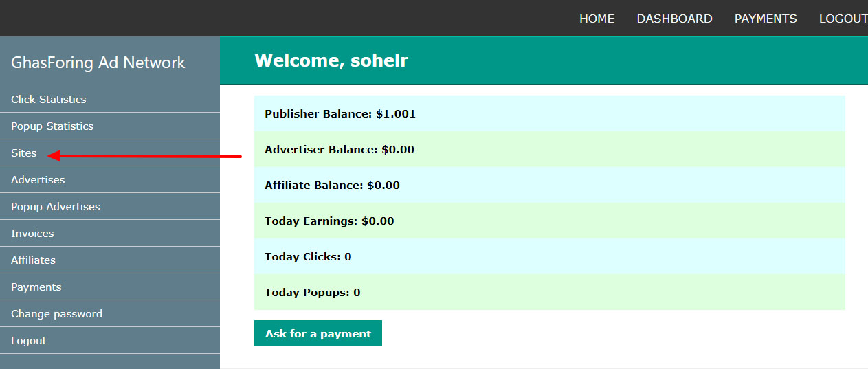Open the Affiliates sidebar link
Viewport: 868px width, 369px height.
(x=33, y=260)
